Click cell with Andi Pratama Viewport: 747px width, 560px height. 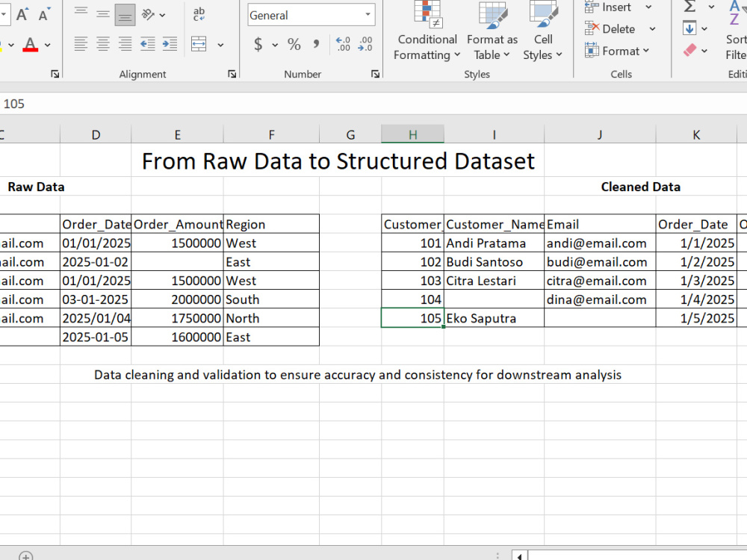click(x=494, y=243)
